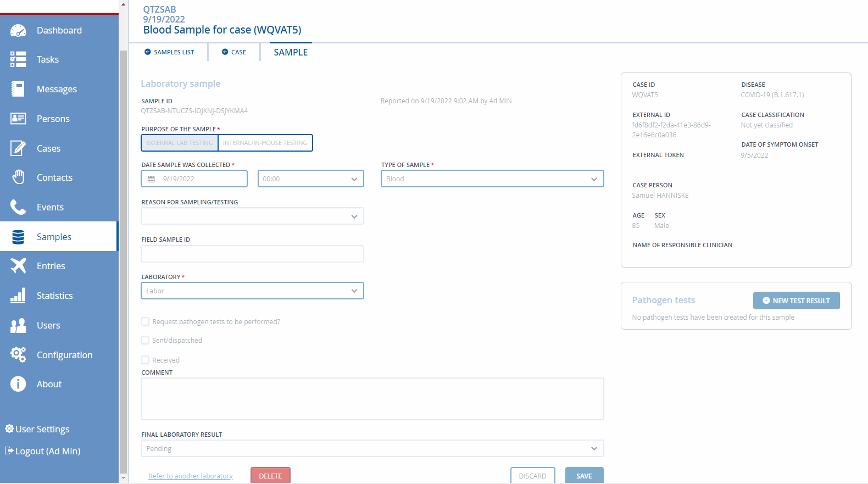
Task: Click the Cases edit icon
Action: pyautogui.click(x=18, y=148)
